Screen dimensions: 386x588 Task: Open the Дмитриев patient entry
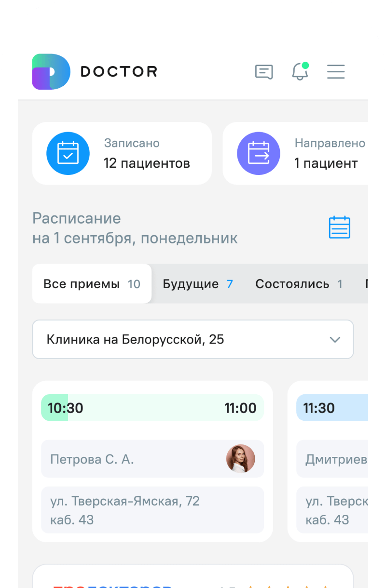coord(335,459)
